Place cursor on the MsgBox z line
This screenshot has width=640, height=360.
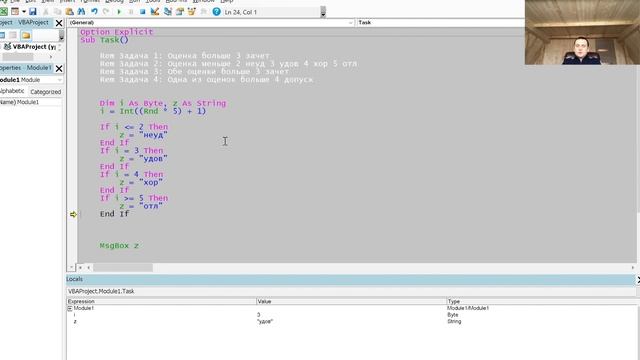point(119,246)
